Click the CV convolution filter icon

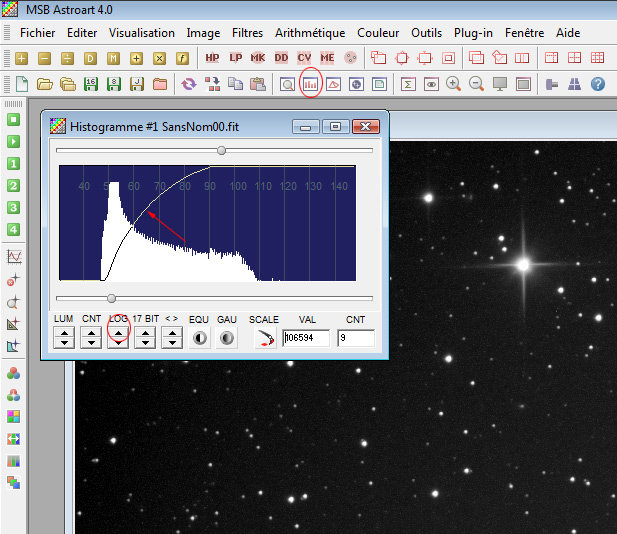click(304, 58)
